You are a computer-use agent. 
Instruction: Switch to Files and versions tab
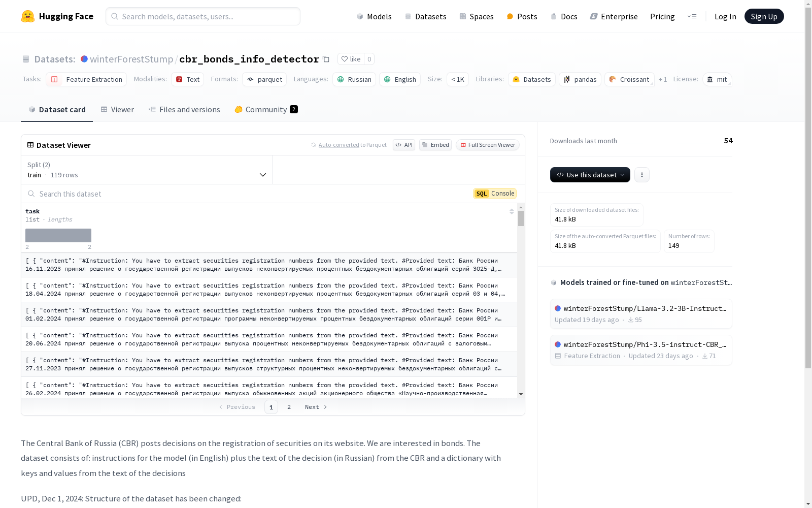tap(184, 109)
